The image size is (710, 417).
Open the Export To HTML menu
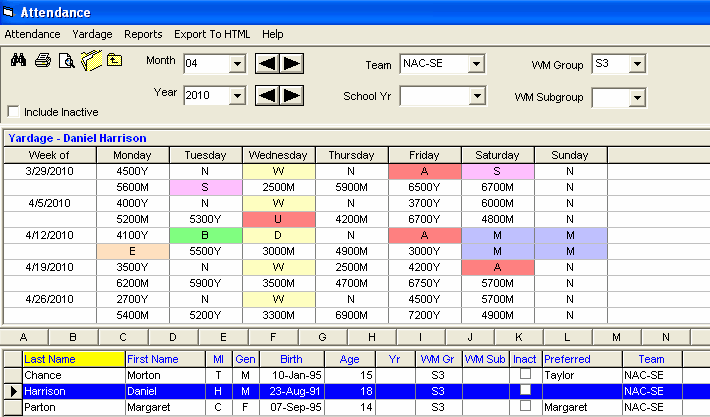click(212, 34)
